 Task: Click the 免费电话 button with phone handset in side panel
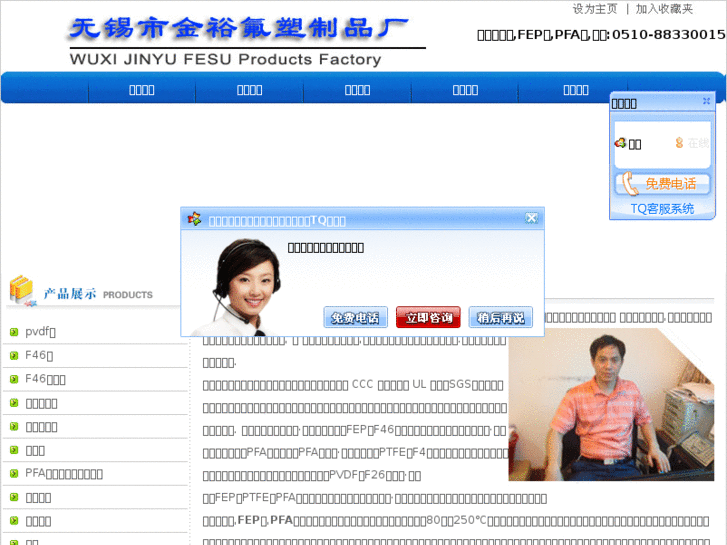(663, 184)
